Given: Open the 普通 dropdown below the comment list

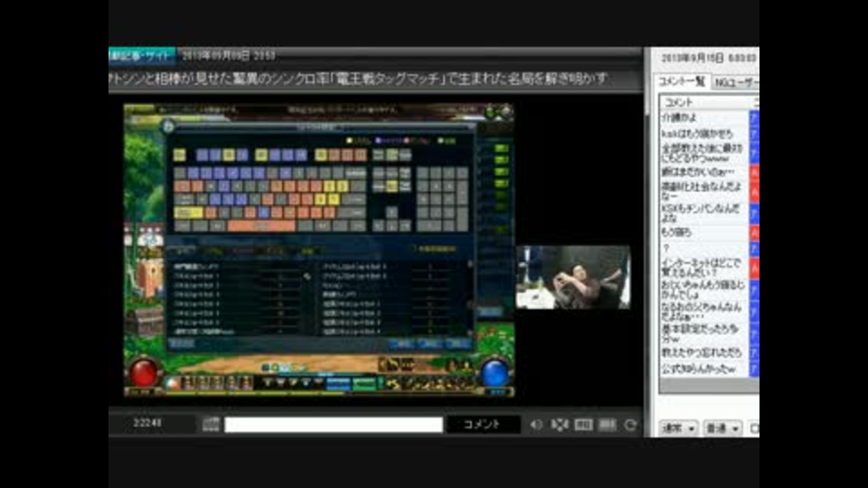Looking at the screenshot, I should 722,428.
